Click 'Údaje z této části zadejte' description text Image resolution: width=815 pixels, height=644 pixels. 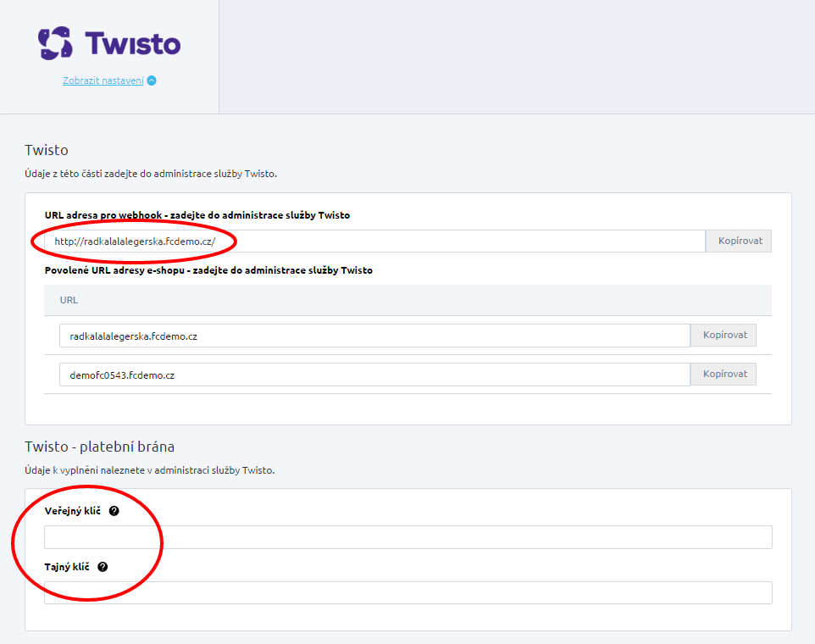(x=151, y=174)
